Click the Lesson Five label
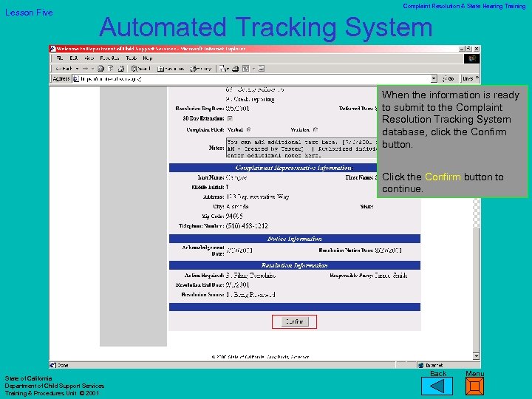Image resolution: width=532 pixels, height=399 pixels. point(29,13)
